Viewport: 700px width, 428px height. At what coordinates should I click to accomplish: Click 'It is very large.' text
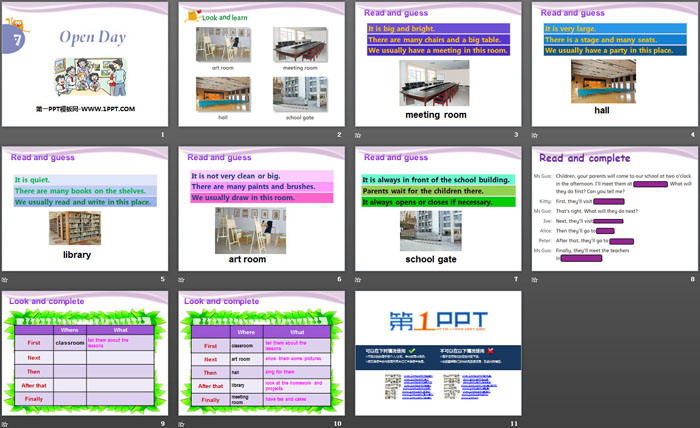pos(570,29)
